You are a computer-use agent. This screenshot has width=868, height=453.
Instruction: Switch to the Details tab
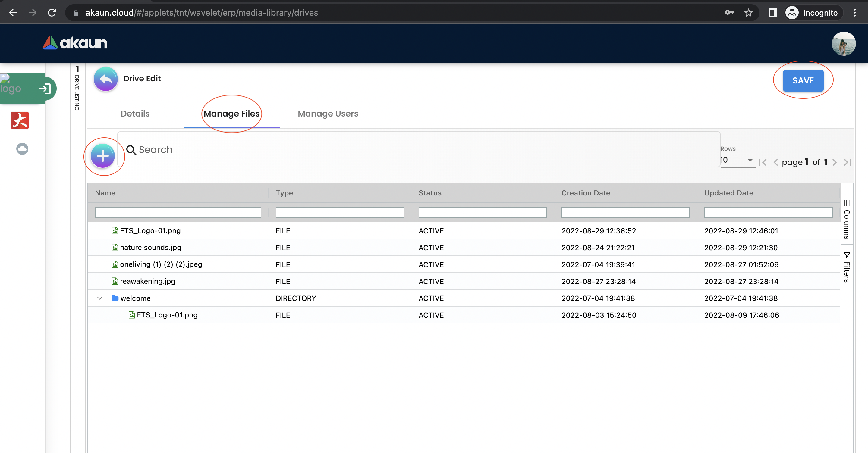pyautogui.click(x=135, y=114)
